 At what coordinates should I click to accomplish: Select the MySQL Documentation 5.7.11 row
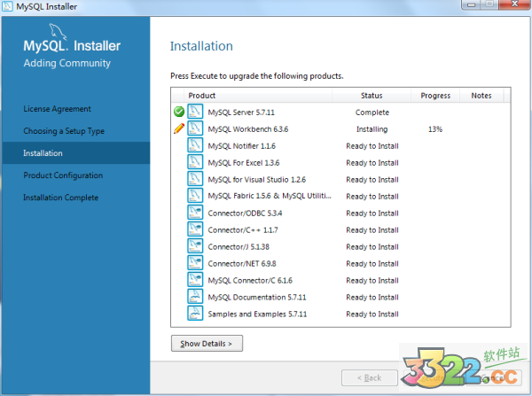[257, 297]
